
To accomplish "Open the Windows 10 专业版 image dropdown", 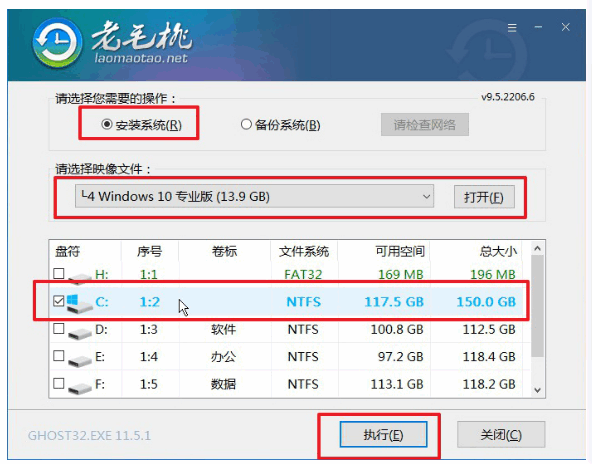I will (x=254, y=196).
